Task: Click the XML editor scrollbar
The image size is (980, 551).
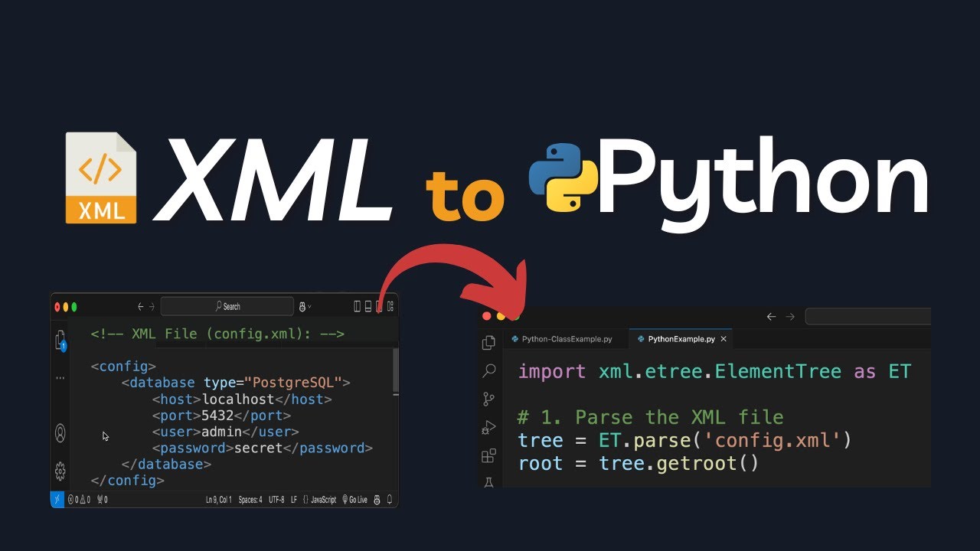Action: tap(395, 370)
